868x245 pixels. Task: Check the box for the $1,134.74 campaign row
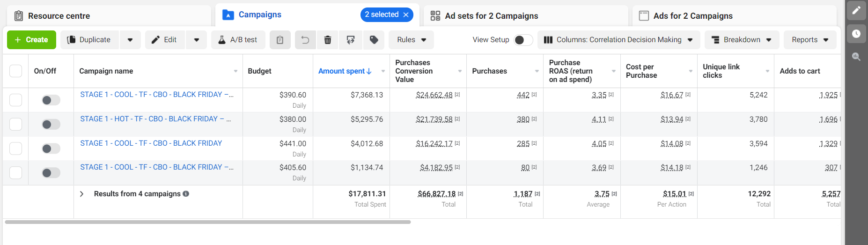point(15,173)
